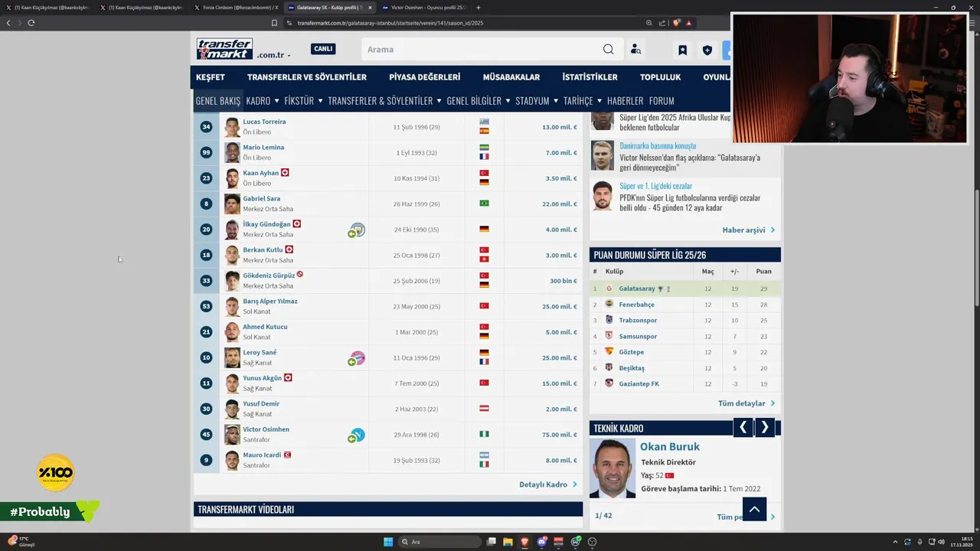Open the Windows Start menu

point(388,542)
